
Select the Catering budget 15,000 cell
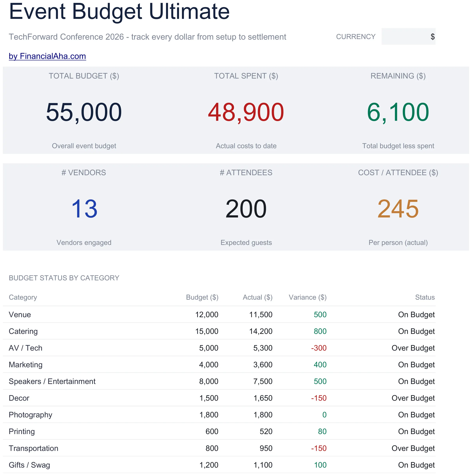(206, 331)
